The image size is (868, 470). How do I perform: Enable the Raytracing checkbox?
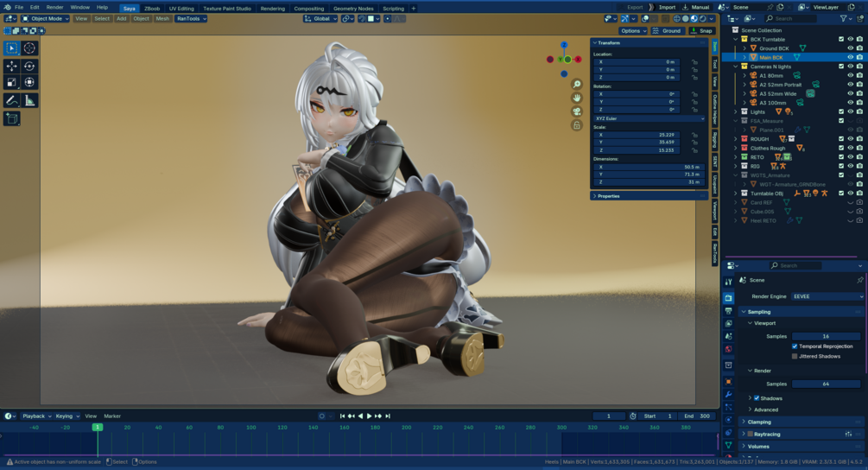750,434
